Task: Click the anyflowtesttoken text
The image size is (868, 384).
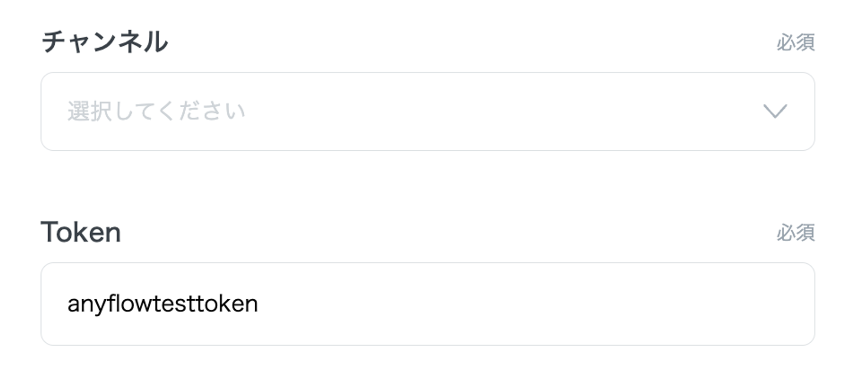Action: 162,304
